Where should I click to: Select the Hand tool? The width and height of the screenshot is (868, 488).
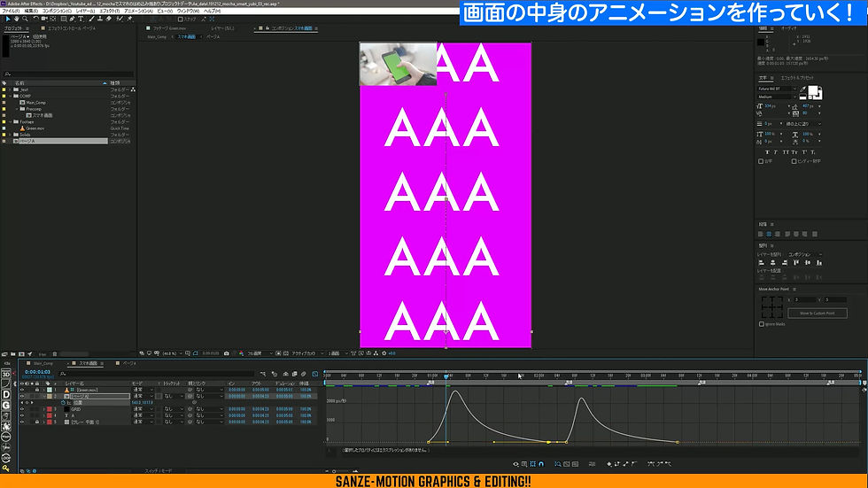(x=17, y=19)
